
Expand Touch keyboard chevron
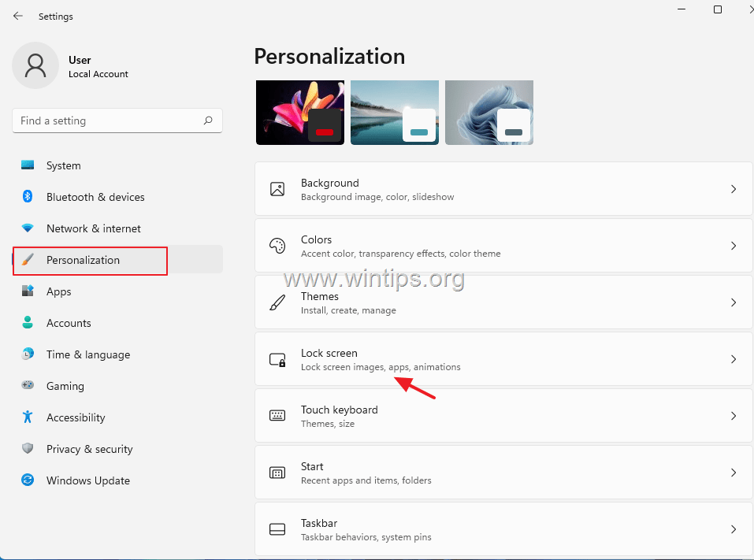pos(734,416)
